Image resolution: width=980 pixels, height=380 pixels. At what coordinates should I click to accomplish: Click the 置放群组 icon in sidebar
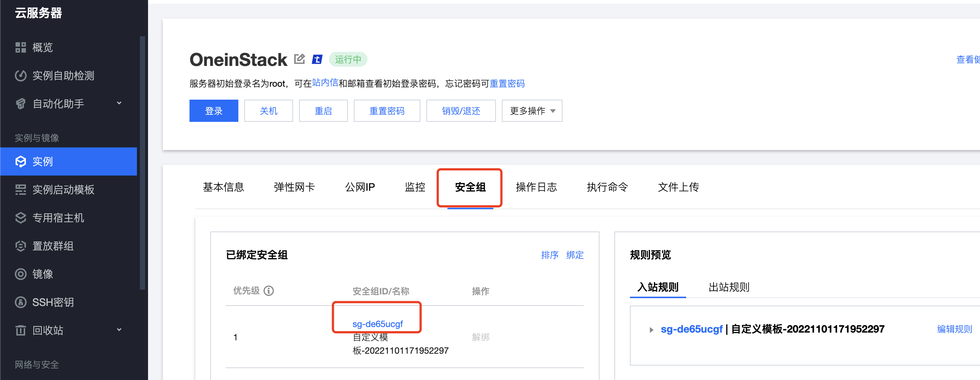pyautogui.click(x=21, y=246)
